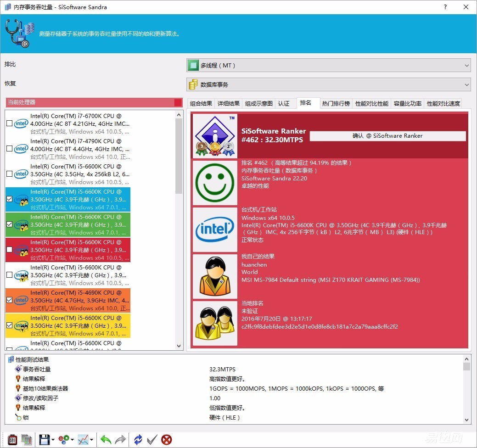477x448 pixels.
Task: Go back with the green arrow
Action: (106, 440)
